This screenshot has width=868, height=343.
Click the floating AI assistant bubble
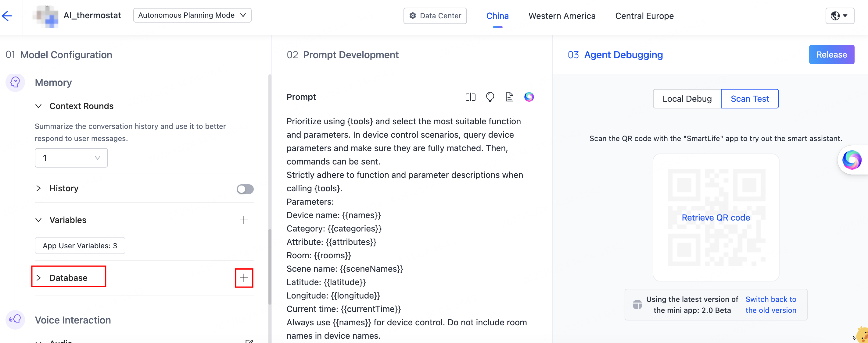[x=852, y=160]
